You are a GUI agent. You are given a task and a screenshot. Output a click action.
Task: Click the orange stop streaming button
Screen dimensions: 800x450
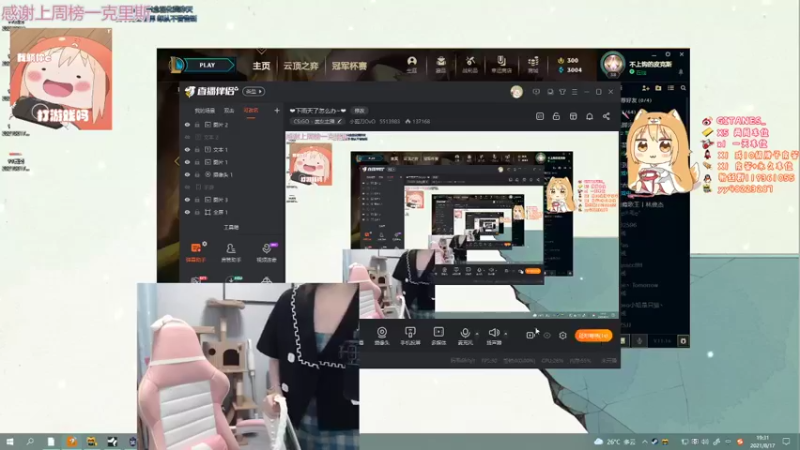pyautogui.click(x=593, y=335)
